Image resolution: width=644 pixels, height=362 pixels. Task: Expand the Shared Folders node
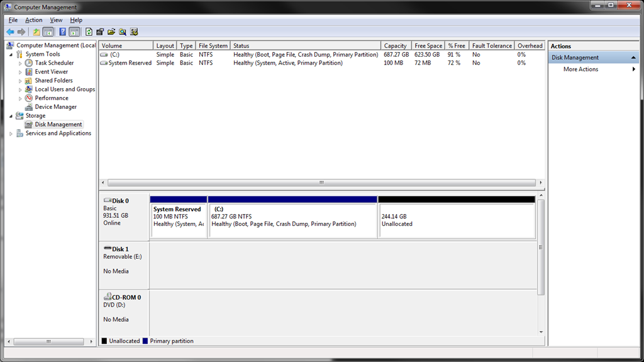point(20,81)
